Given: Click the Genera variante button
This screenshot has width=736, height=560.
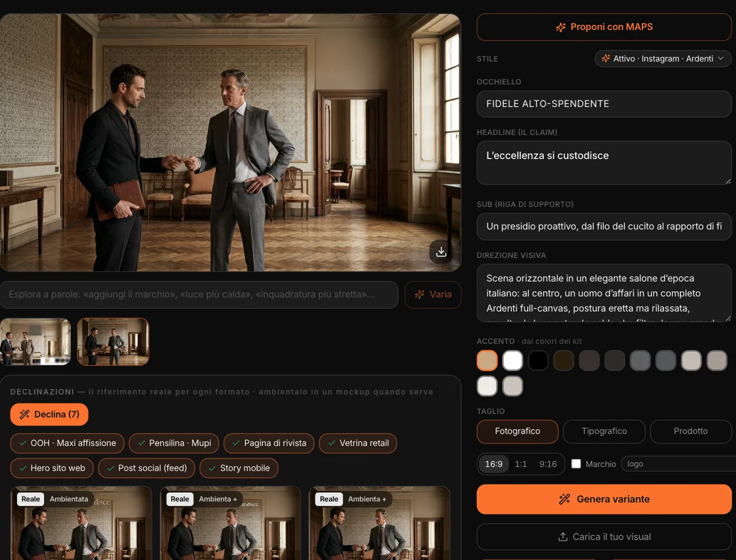Looking at the screenshot, I should tap(604, 499).
